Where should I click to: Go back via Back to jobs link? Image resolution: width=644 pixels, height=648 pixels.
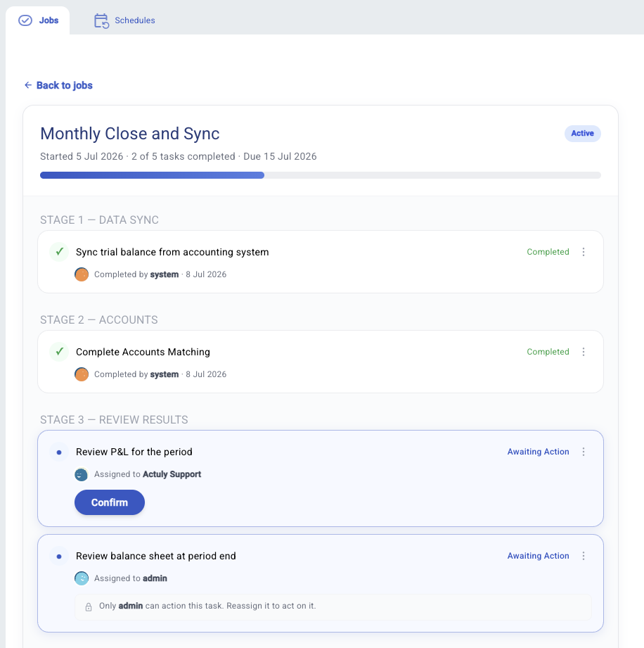58,85
